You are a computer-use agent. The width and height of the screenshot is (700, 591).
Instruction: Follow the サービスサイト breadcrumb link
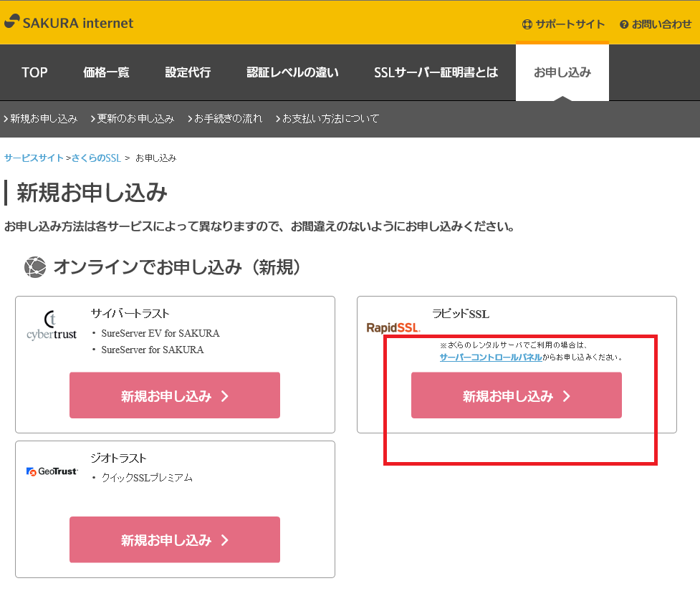(34, 158)
